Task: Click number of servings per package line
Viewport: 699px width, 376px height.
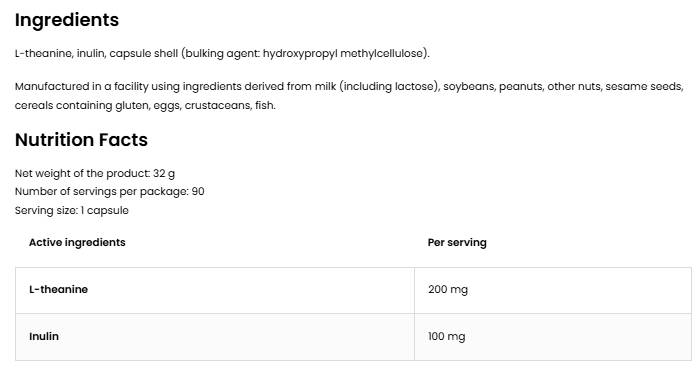Action: coord(110,192)
